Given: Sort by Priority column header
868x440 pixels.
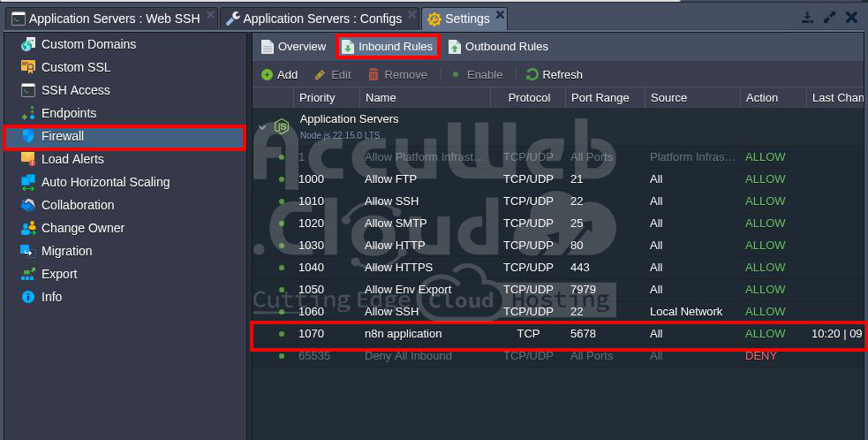Looking at the screenshot, I should pos(317,98).
